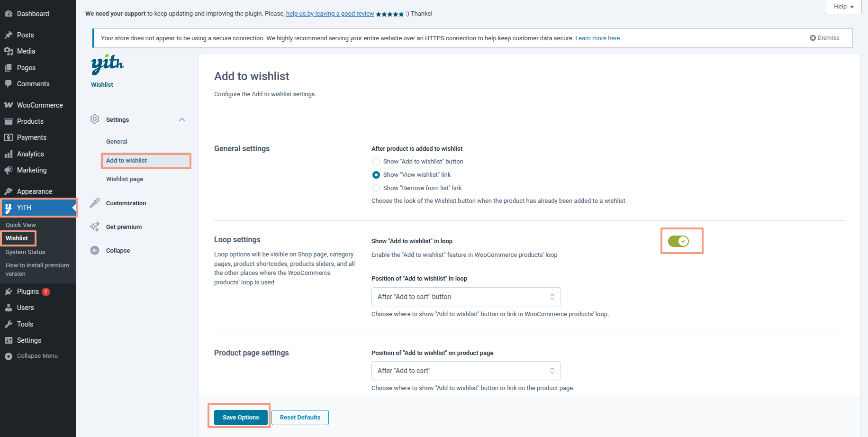Screen dimensions: 868x437
Task: Collapse the Settings section chevron
Action: pyautogui.click(x=182, y=119)
